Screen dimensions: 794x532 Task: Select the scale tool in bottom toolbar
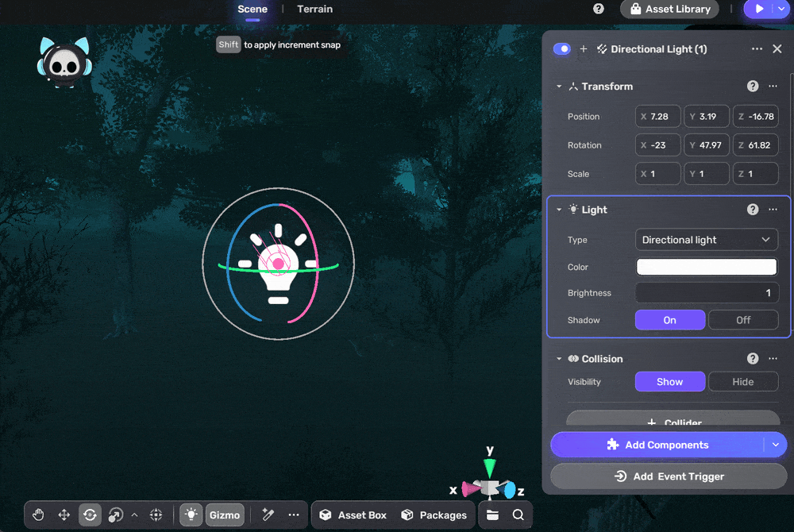[115, 515]
